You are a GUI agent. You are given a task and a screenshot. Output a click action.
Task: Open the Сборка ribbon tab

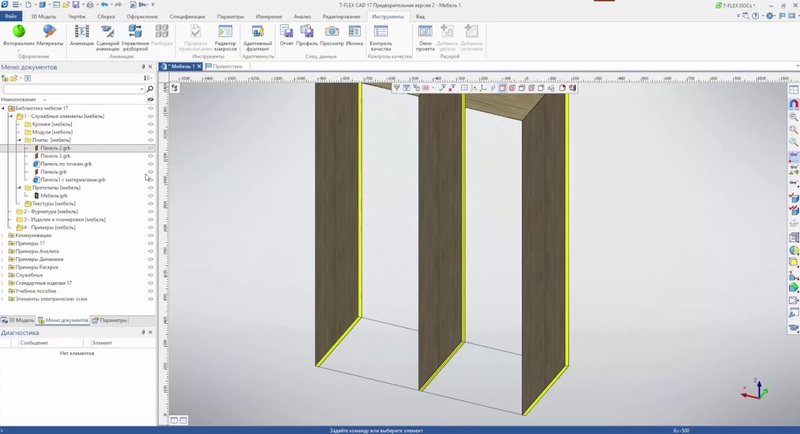click(x=107, y=17)
